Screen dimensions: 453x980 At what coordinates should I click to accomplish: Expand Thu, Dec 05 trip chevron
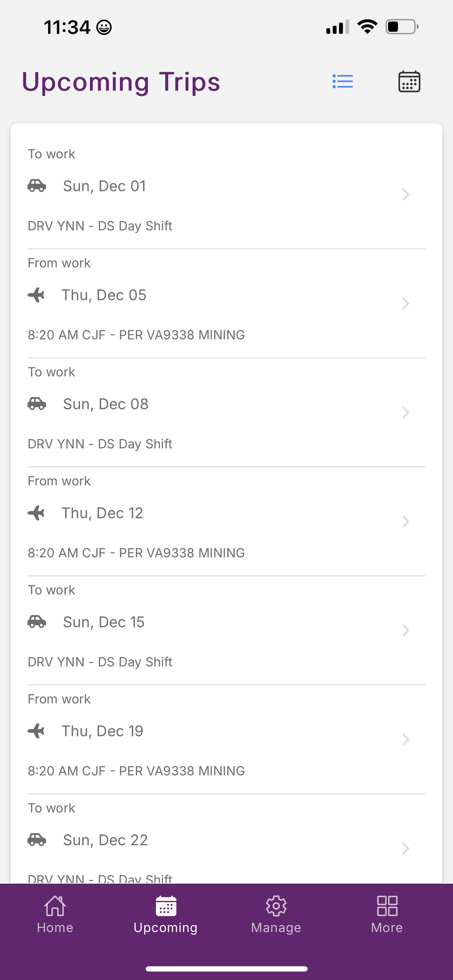(405, 304)
